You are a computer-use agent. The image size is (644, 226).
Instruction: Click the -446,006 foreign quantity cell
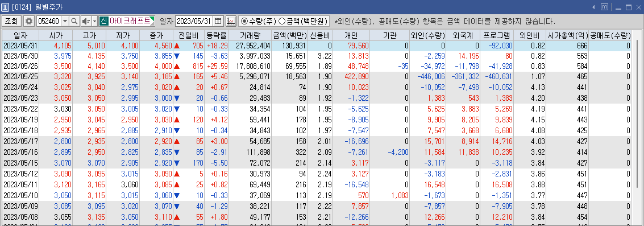428,76
